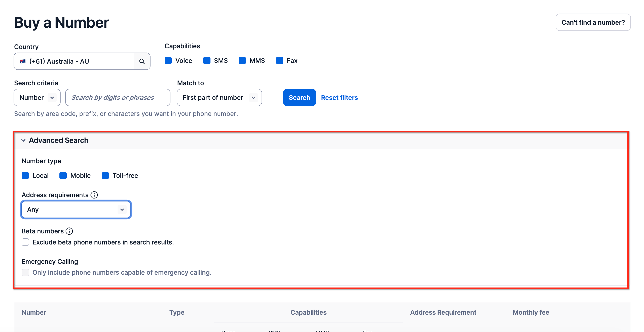Viewport: 644px width, 332px height.
Task: Click the country search magnifier icon
Action: (x=142, y=61)
